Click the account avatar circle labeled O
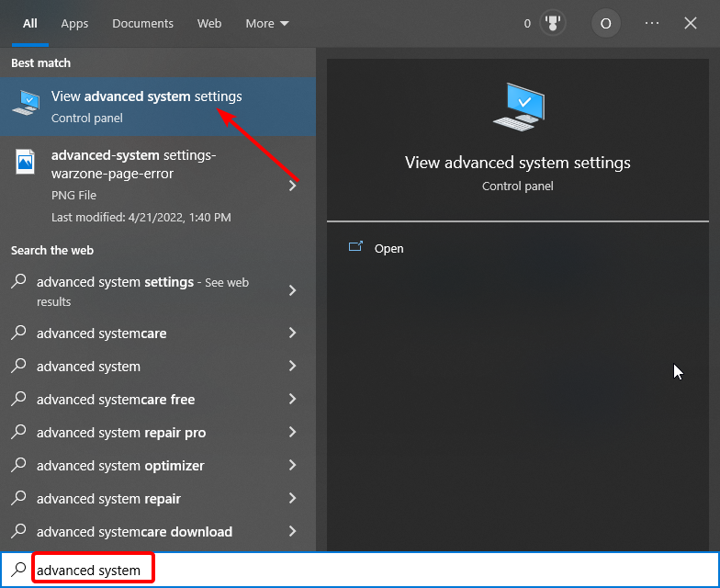 pyautogui.click(x=606, y=23)
